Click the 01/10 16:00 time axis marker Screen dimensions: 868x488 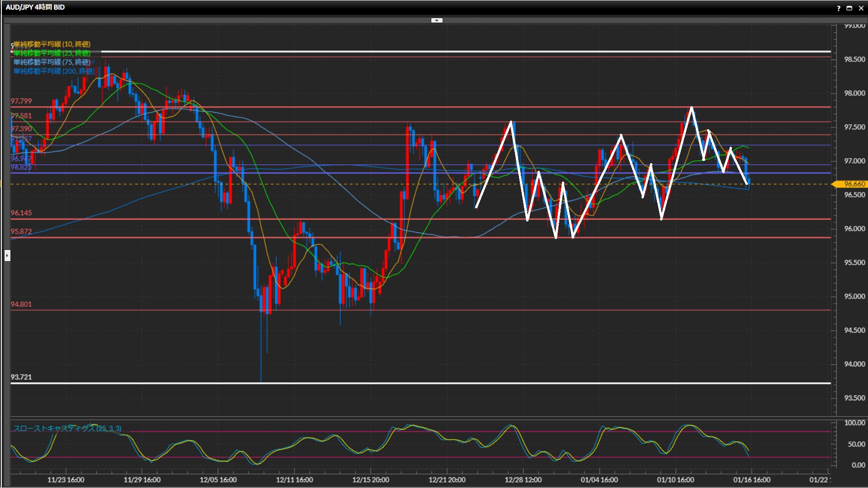click(x=675, y=480)
